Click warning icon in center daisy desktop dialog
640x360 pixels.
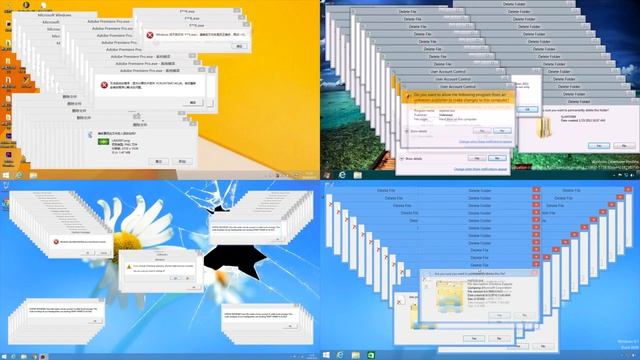coord(129,267)
